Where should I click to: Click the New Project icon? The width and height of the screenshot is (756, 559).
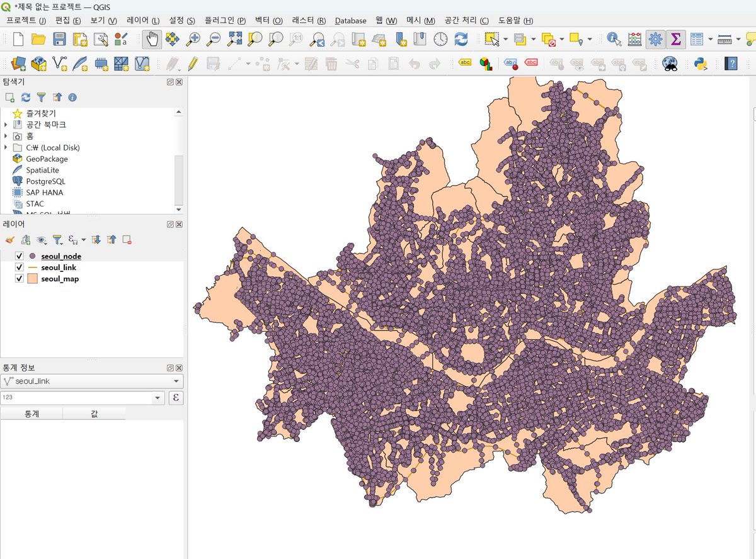[18, 39]
